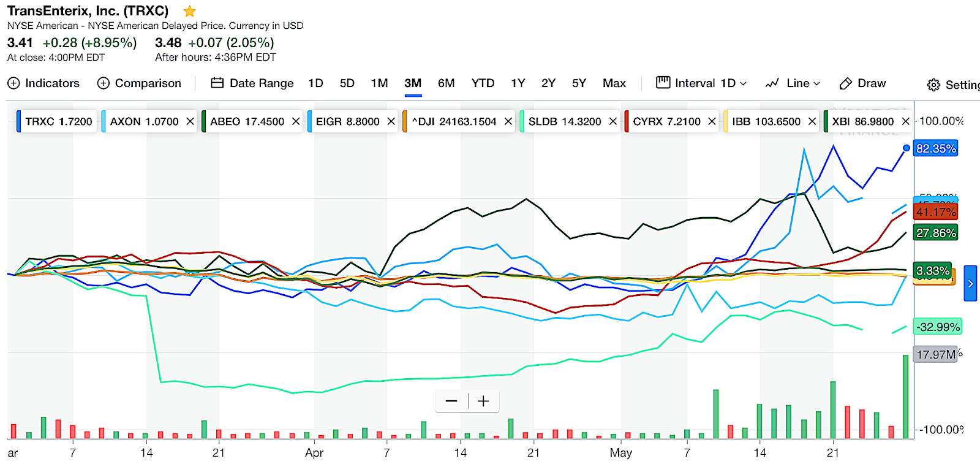The width and height of the screenshot is (980, 464).
Task: Remove the XBI comparison
Action: 905,121
